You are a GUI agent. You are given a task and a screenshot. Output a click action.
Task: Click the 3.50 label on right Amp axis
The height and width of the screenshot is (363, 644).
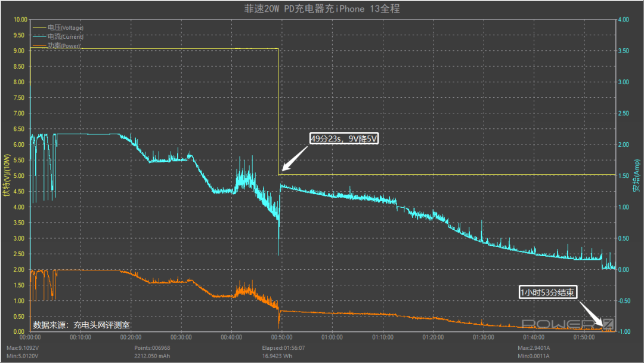624,51
